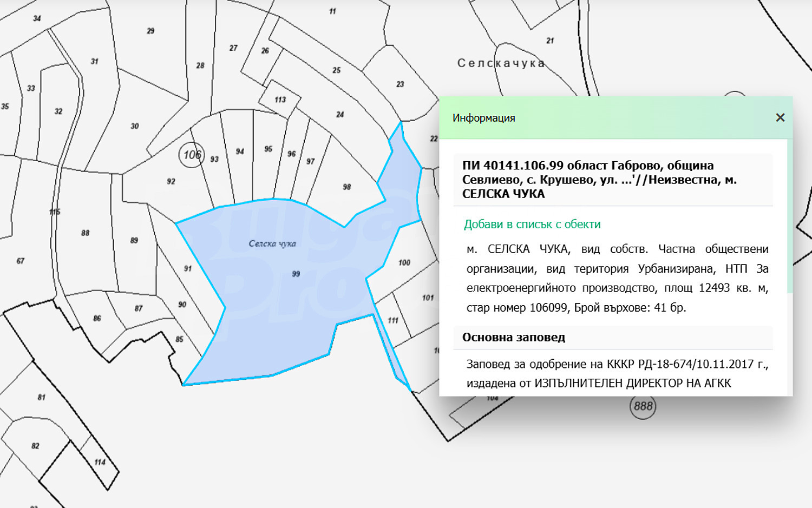Close the Информация popup
812x508 pixels.
pos(780,117)
